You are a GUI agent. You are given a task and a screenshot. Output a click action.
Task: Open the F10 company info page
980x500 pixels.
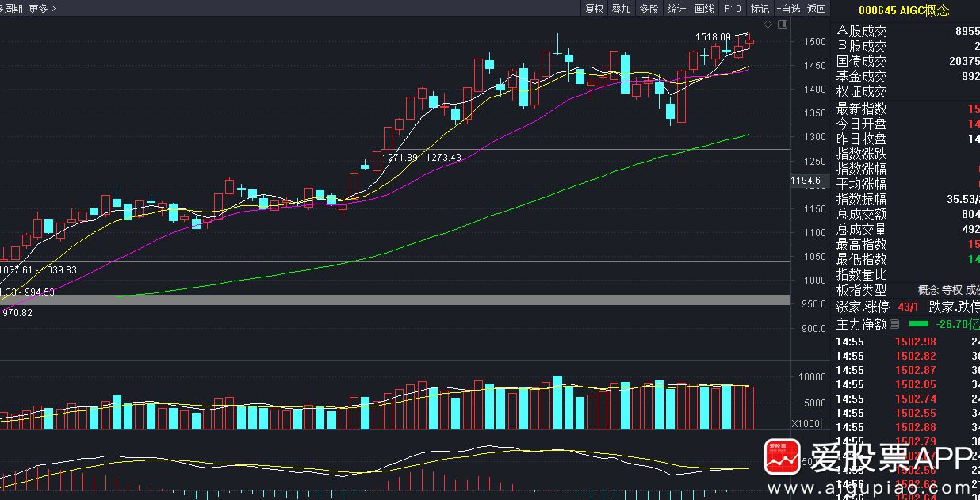click(x=733, y=9)
